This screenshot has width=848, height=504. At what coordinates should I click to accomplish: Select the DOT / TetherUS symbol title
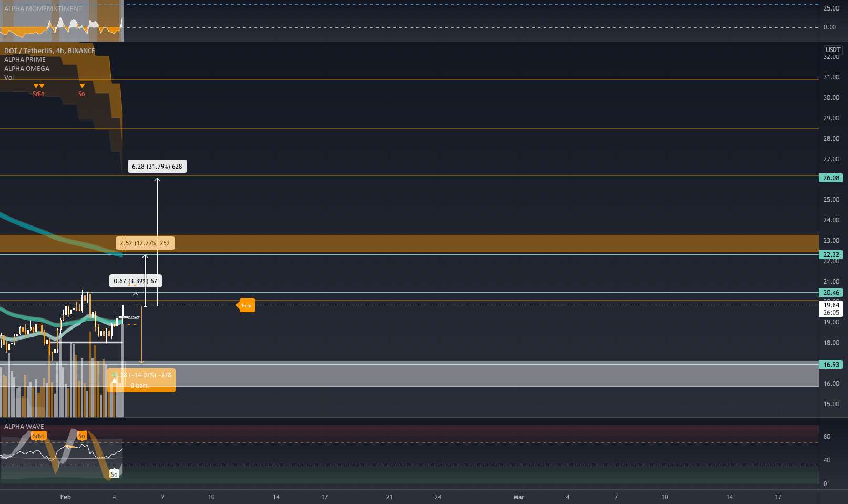tap(49, 50)
